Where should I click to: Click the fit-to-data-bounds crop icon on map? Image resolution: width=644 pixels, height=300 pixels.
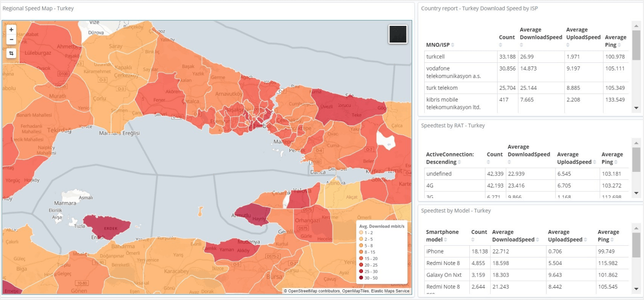[x=11, y=53]
